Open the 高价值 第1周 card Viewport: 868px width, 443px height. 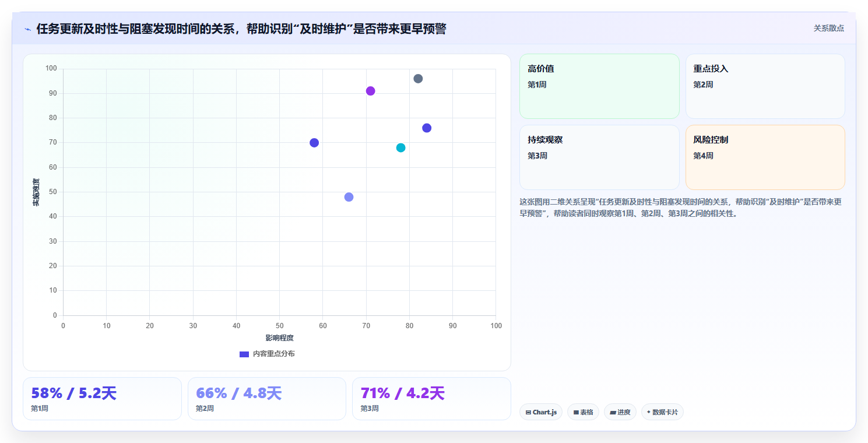tap(599, 86)
